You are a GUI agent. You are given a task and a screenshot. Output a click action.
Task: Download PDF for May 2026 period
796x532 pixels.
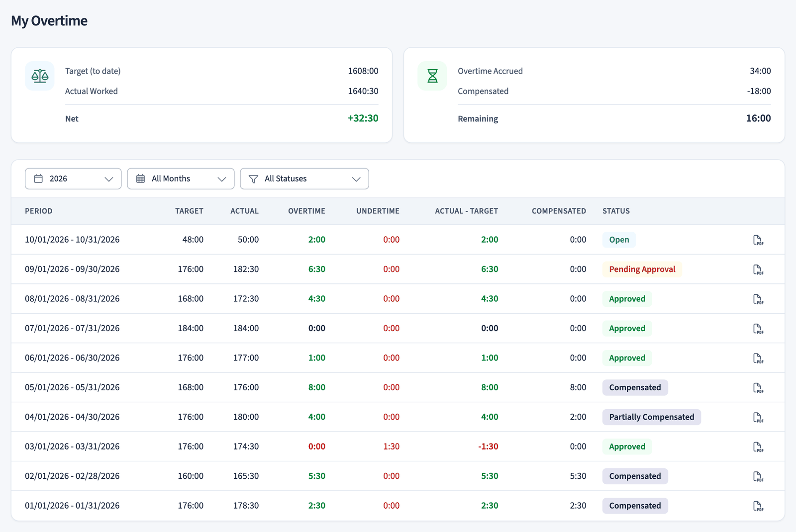pos(758,388)
